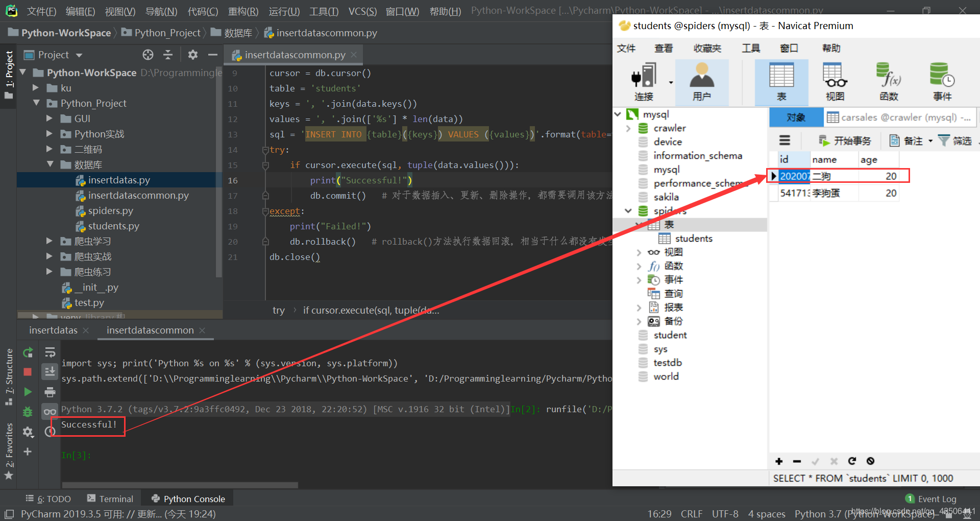Open VCS(S) menu

(x=362, y=11)
